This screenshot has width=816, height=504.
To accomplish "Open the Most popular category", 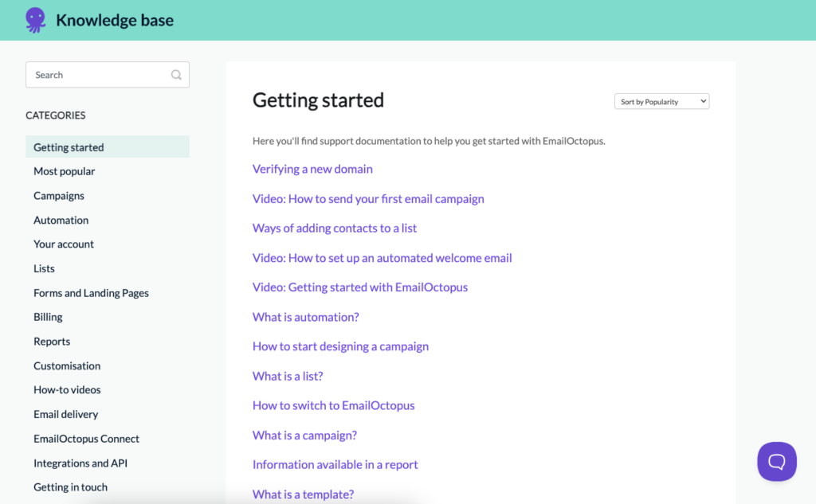I will pyautogui.click(x=64, y=171).
